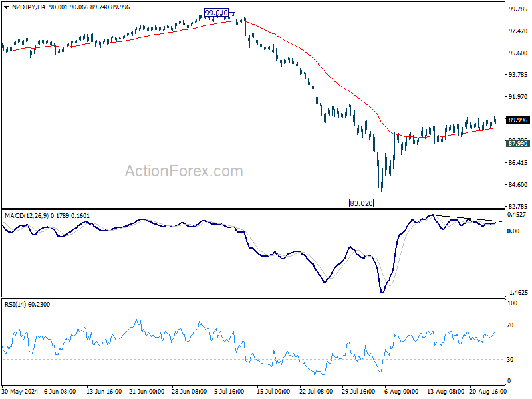This screenshot has width=532, height=399.
Task: Select the 93.785 price axis value
Action: coord(518,75)
